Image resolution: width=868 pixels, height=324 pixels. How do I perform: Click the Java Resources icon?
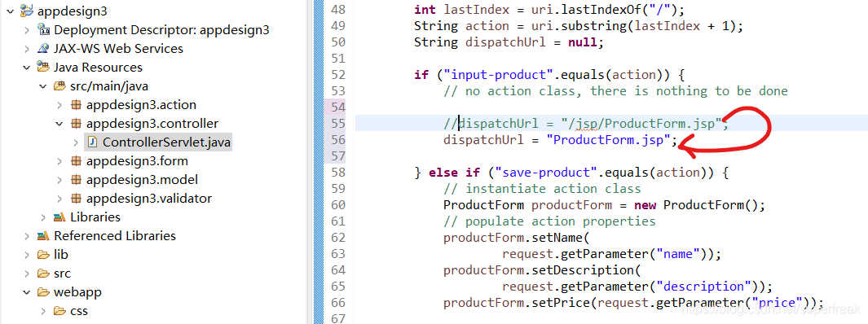[x=43, y=68]
